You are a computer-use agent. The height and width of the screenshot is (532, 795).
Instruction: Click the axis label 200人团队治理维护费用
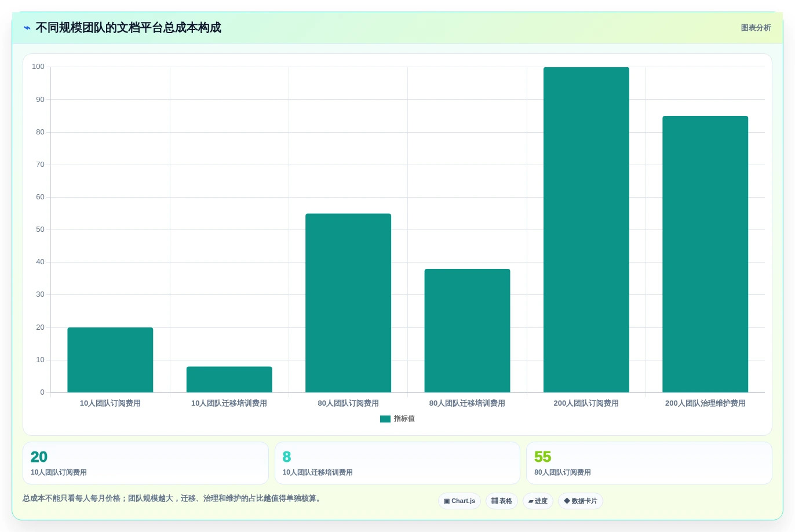(x=705, y=403)
